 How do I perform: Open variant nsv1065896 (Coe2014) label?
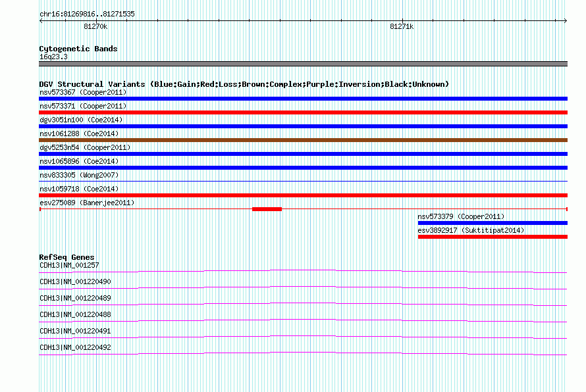click(79, 161)
